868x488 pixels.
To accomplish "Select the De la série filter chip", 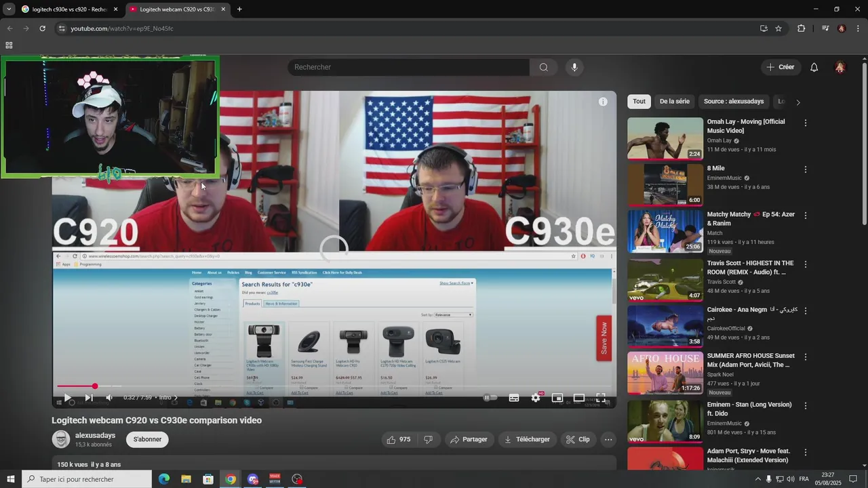I will pyautogui.click(x=675, y=102).
